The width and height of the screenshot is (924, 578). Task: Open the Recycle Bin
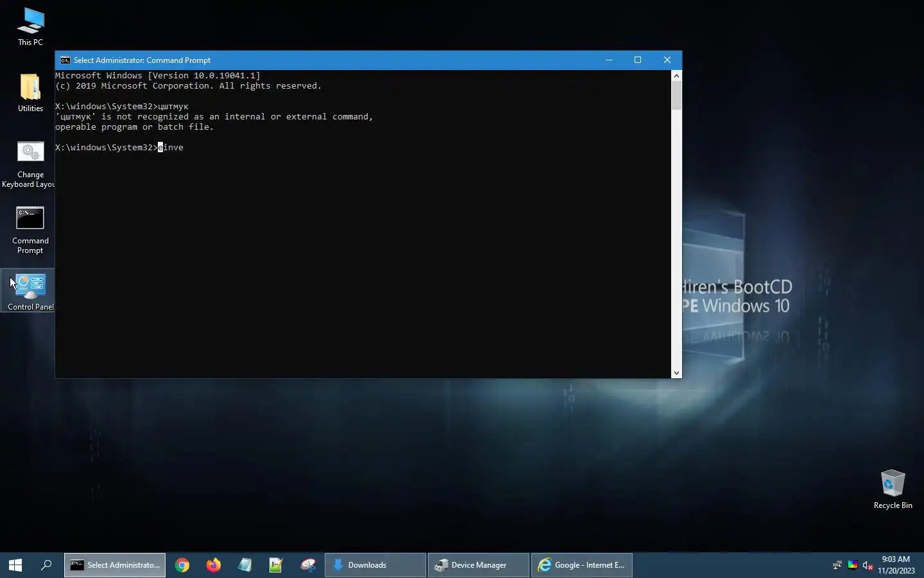(x=893, y=489)
